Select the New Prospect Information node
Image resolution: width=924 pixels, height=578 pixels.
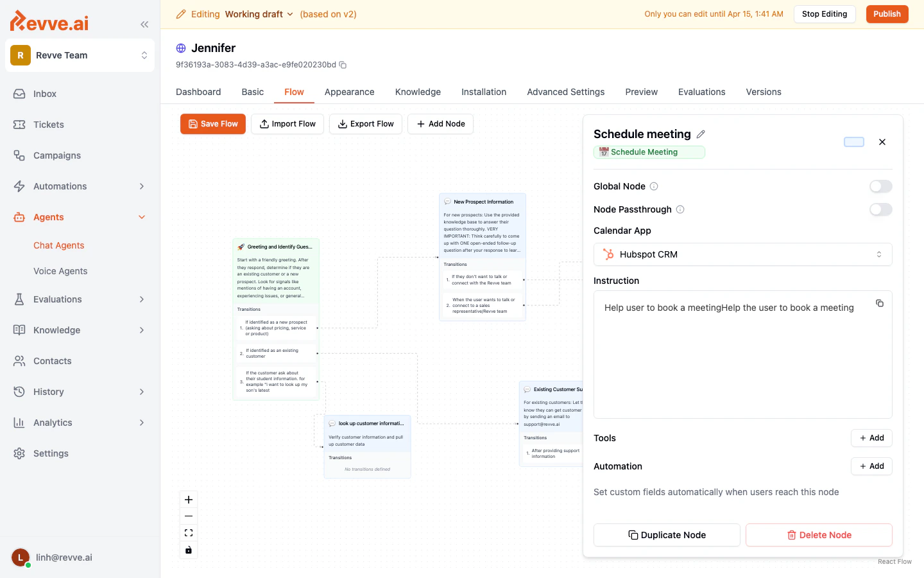click(x=483, y=257)
